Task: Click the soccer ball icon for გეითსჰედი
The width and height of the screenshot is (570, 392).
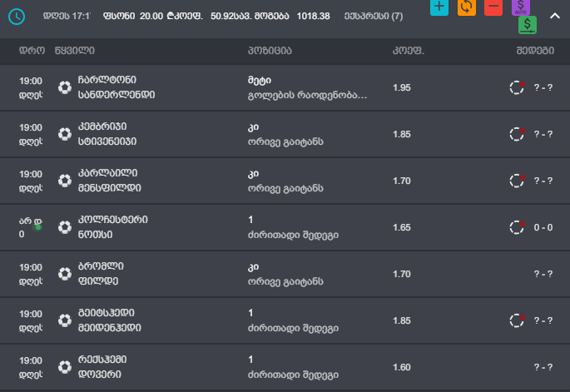Action: (x=65, y=320)
